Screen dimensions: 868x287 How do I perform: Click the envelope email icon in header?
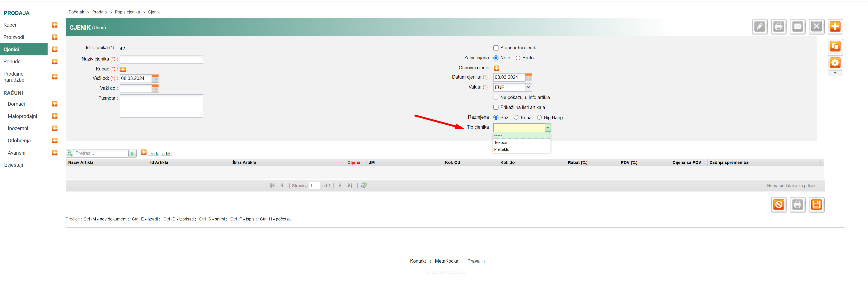797,27
